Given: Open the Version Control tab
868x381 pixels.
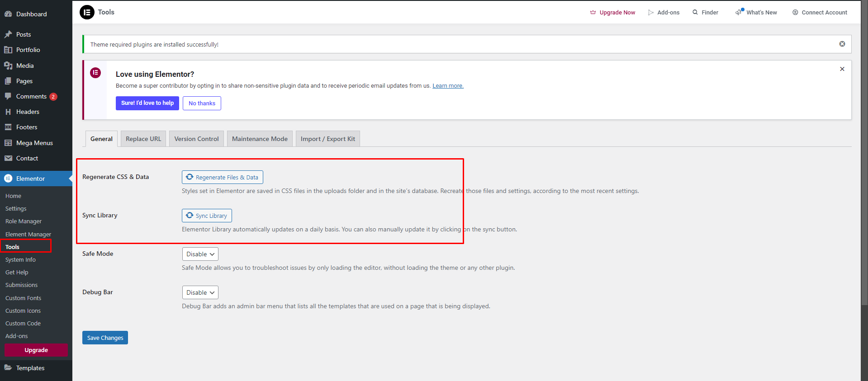Looking at the screenshot, I should click(x=196, y=139).
